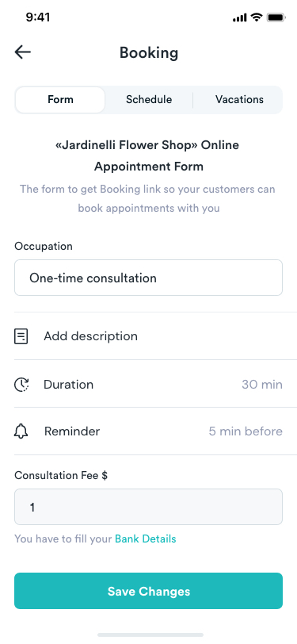Tap the home indicator bar
Viewport: 297px width, 644px height.
click(x=150, y=635)
